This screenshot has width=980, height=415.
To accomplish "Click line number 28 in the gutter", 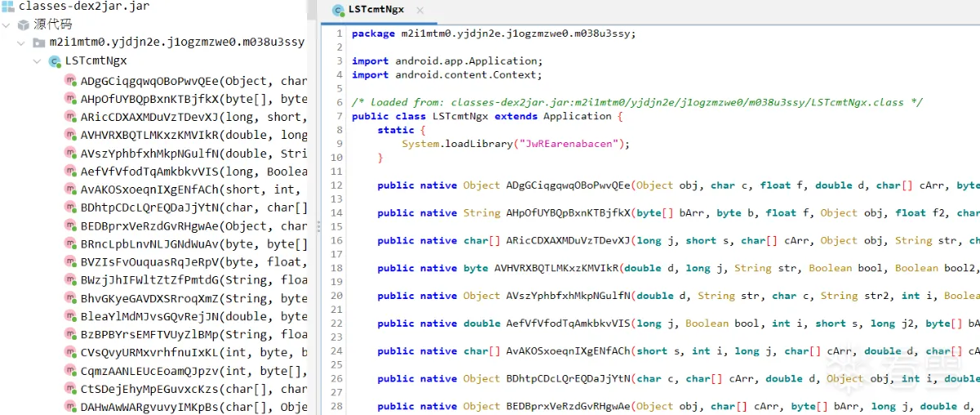I will (337, 407).
